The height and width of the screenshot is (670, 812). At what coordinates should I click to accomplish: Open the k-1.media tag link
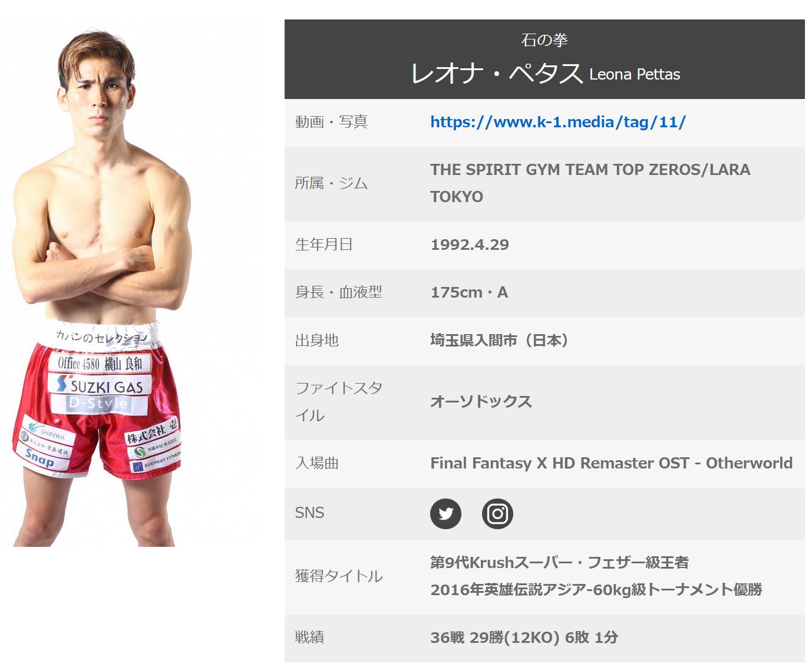coord(557,122)
